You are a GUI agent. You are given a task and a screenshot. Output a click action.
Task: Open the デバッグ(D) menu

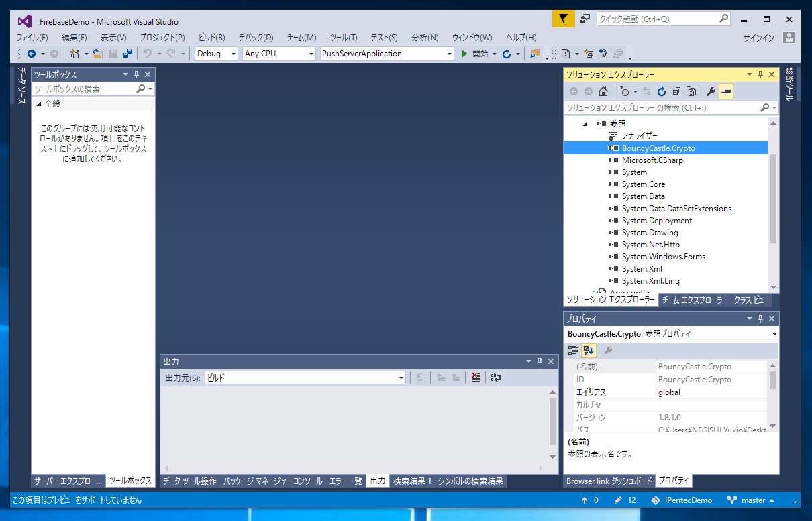[256, 38]
